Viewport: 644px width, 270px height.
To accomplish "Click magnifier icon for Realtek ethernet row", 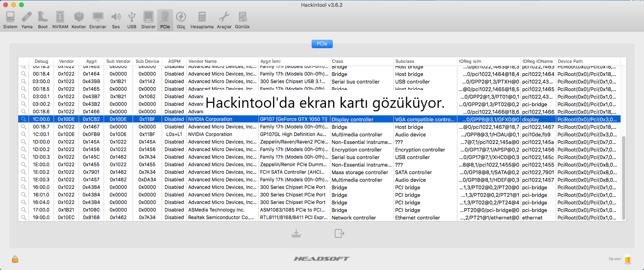I will [x=24, y=218].
